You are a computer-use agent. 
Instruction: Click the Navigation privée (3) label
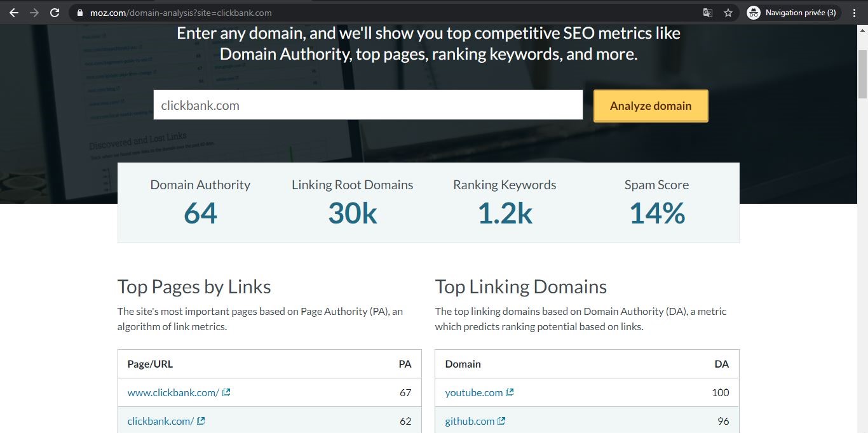801,13
